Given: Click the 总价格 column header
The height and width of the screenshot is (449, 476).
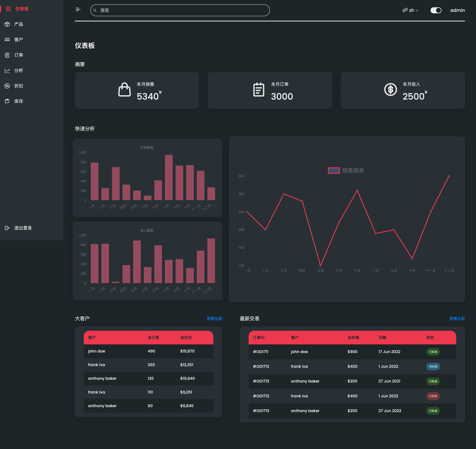Looking at the screenshot, I should tap(353, 338).
